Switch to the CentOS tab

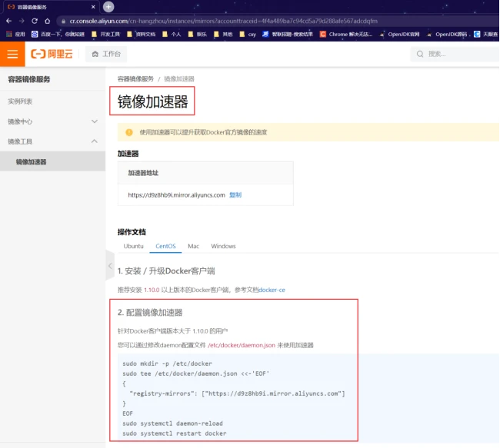(165, 246)
